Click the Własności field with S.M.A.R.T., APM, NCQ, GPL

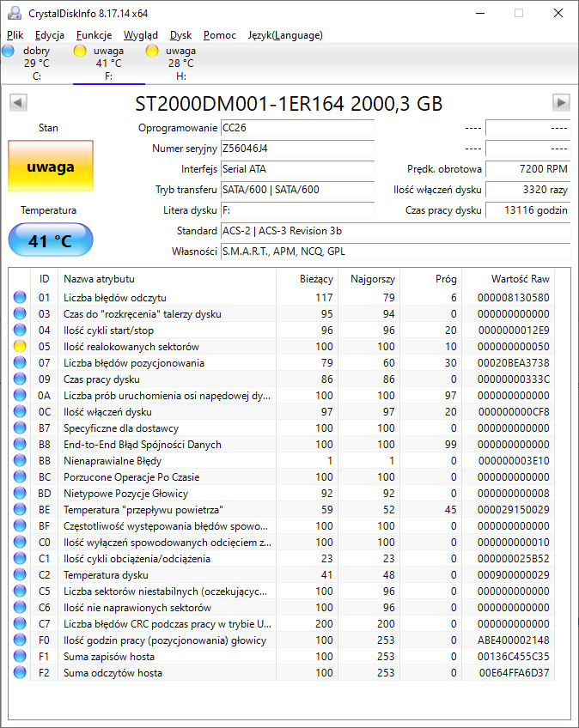(x=395, y=252)
